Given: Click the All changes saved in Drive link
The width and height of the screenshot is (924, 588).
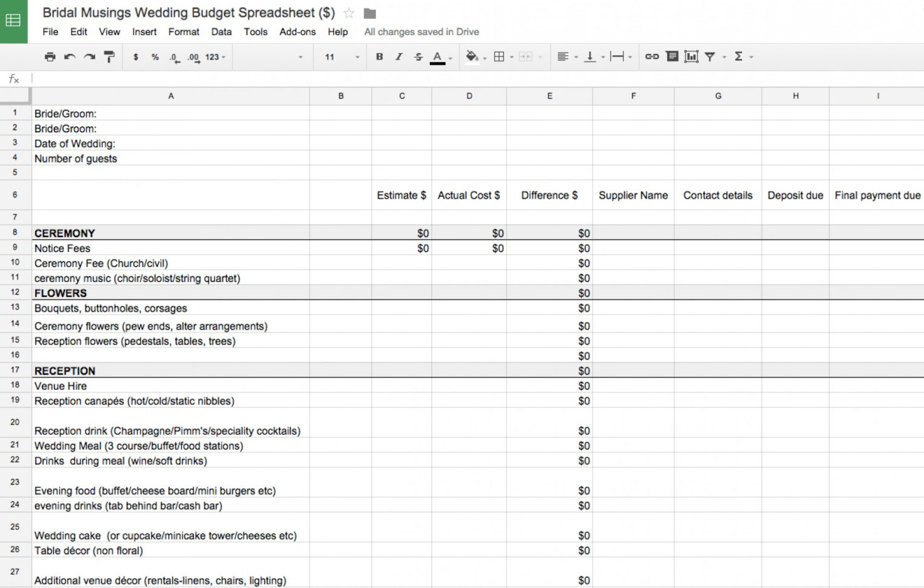Looking at the screenshot, I should pos(420,32).
